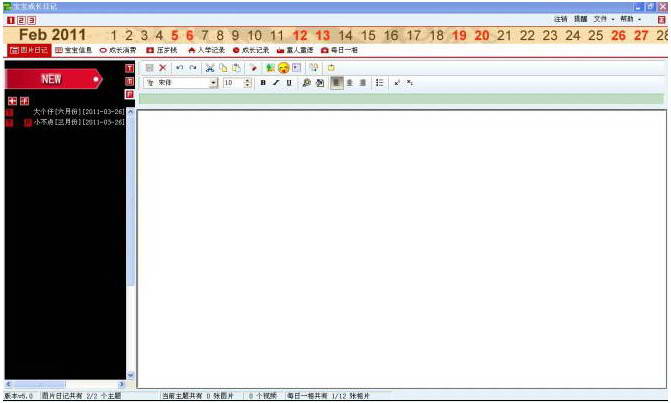Click the eraser clear-format icon
This screenshot has width=671, height=403.
253,68
